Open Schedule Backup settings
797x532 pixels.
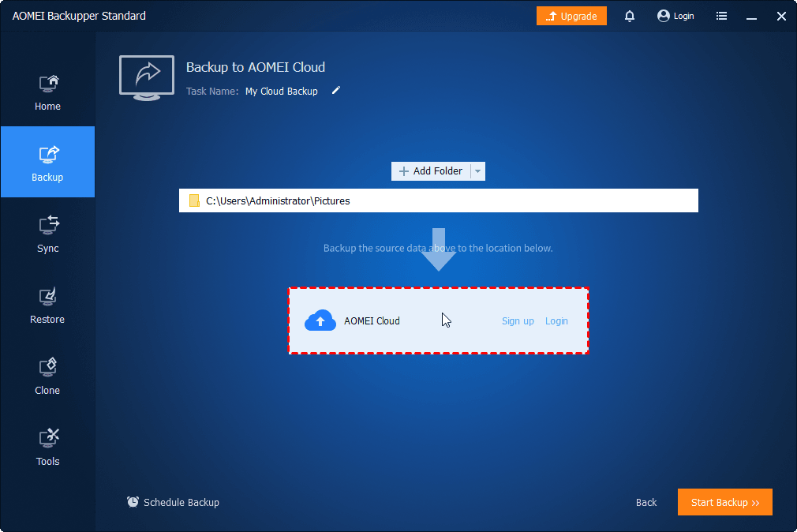point(173,502)
